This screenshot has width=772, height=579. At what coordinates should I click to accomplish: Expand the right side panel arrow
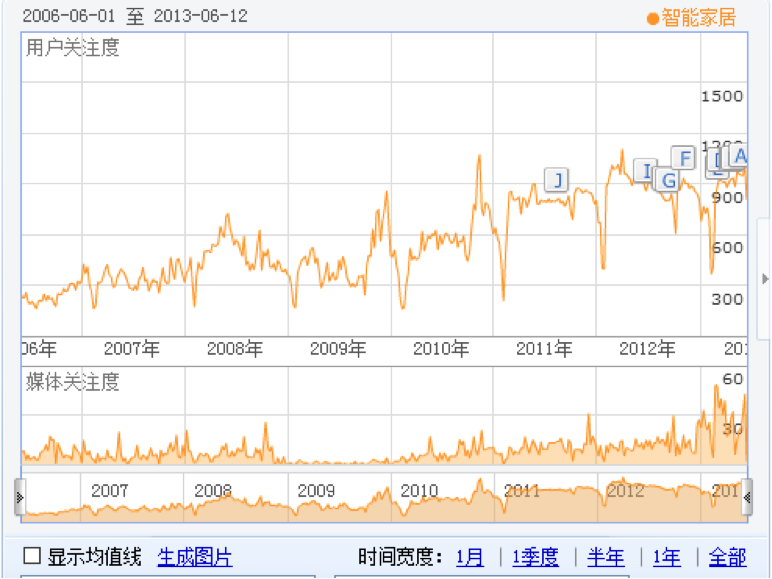click(x=765, y=279)
